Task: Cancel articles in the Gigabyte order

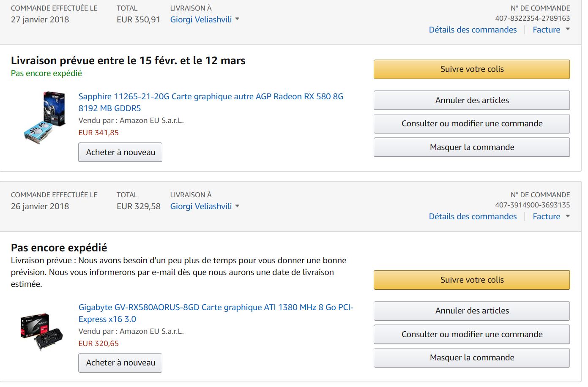Action: (x=472, y=311)
